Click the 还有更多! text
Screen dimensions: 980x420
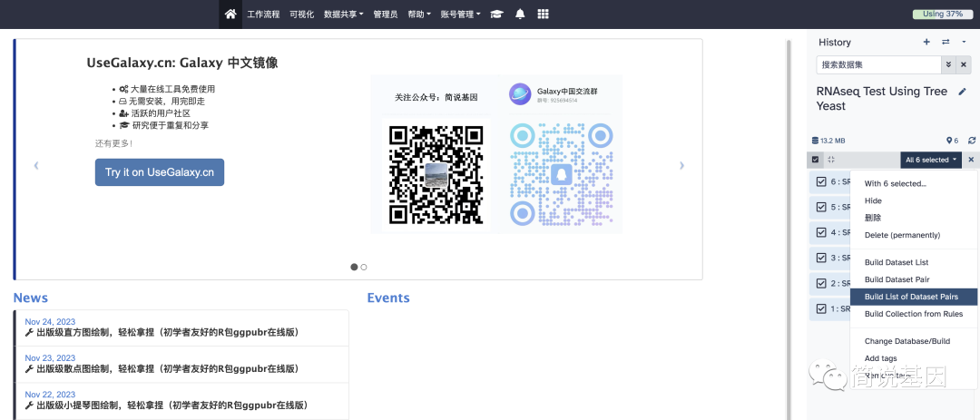pos(113,143)
